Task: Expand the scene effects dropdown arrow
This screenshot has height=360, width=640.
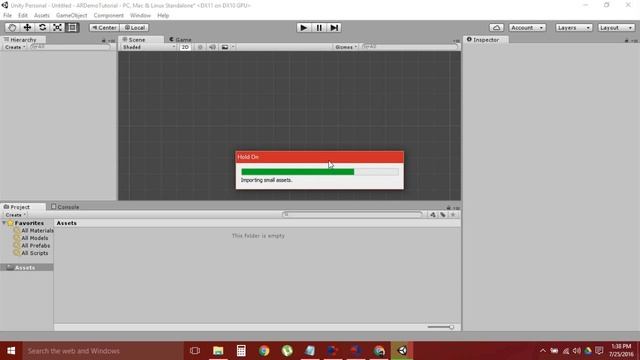Action: pos(233,47)
